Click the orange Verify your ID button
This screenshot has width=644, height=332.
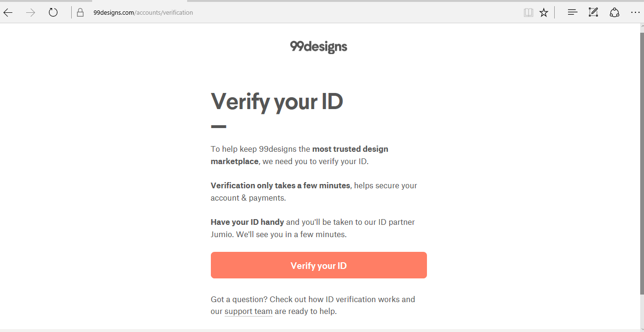click(319, 265)
